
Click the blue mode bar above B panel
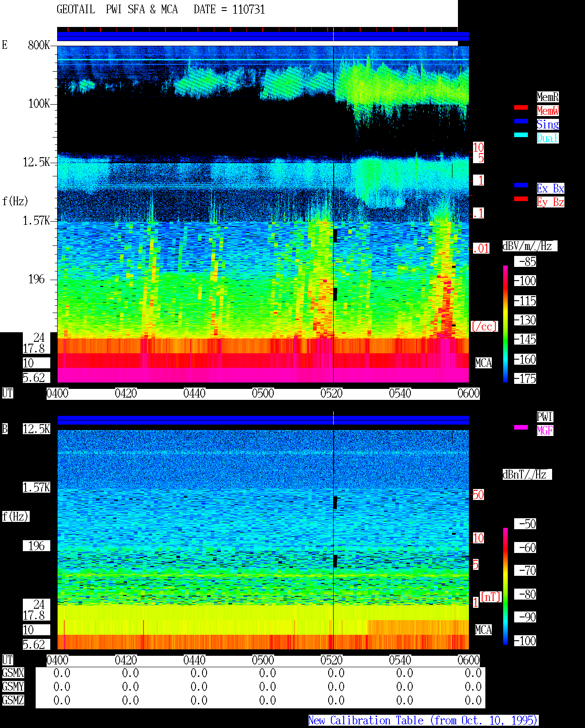(263, 420)
